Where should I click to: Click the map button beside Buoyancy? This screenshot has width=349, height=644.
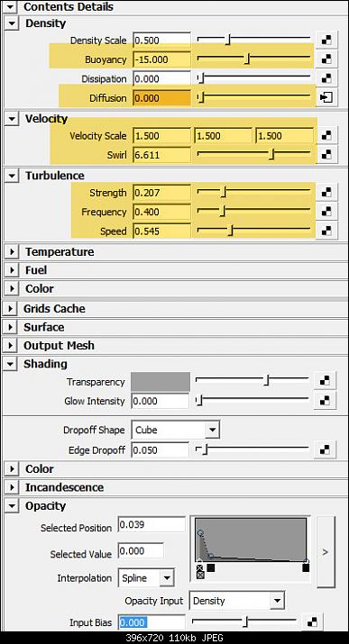click(x=326, y=59)
